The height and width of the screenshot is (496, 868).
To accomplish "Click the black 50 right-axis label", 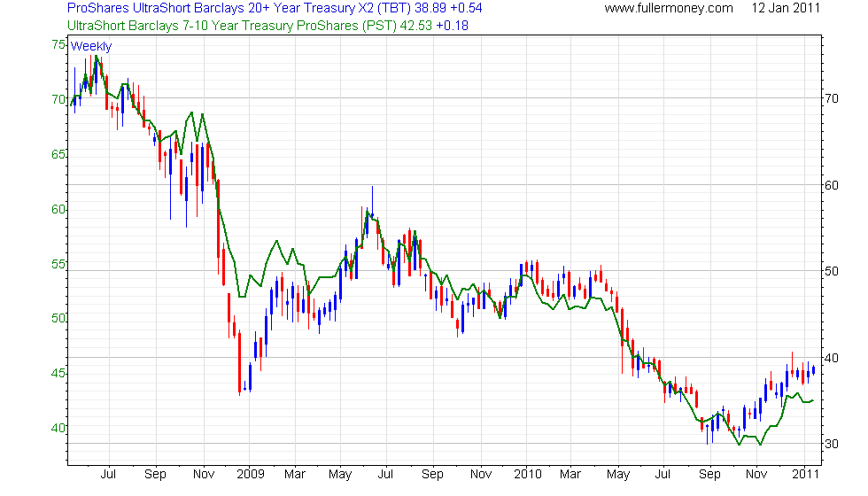I will [x=832, y=271].
